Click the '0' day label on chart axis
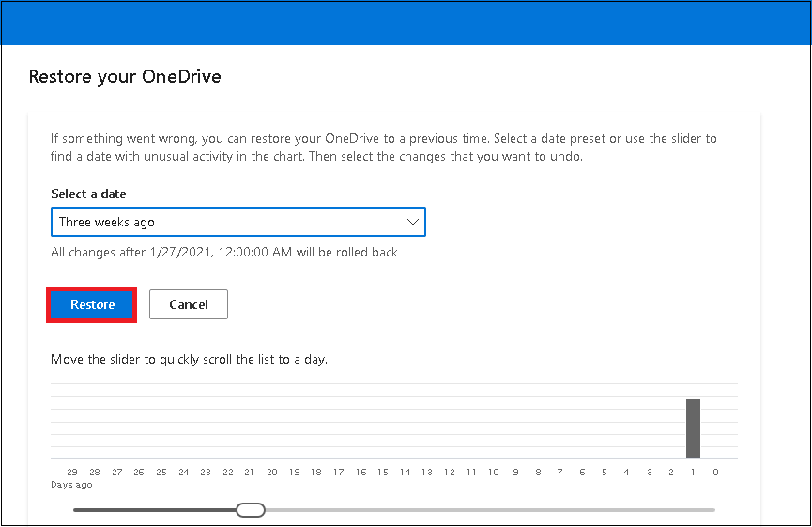Viewport: 812px width, 527px height. click(715, 473)
